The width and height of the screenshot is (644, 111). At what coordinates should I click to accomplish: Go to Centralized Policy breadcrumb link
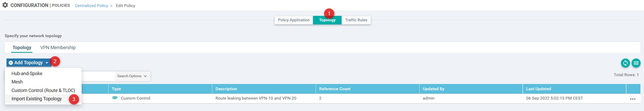[91, 6]
